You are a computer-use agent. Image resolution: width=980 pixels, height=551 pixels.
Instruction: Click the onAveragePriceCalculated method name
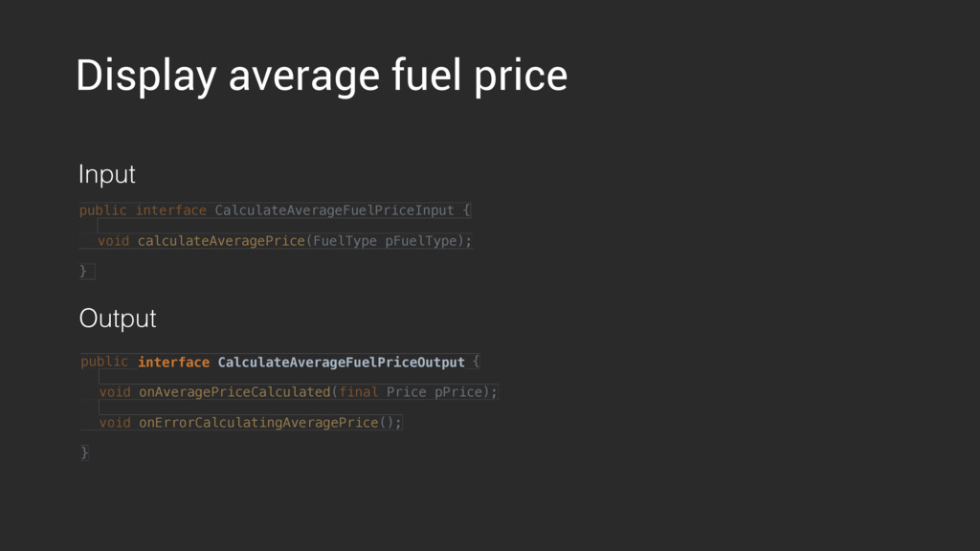point(234,392)
